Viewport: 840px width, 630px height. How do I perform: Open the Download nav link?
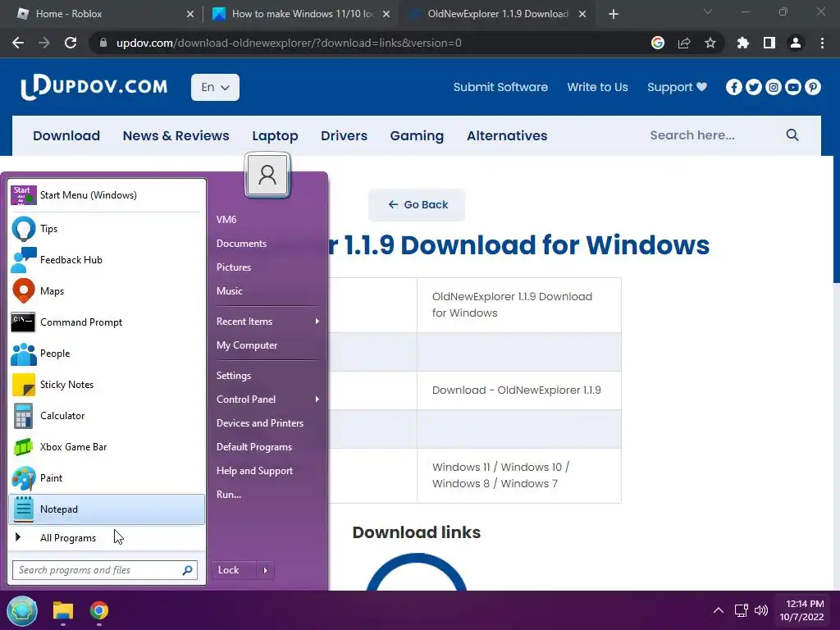tap(66, 135)
